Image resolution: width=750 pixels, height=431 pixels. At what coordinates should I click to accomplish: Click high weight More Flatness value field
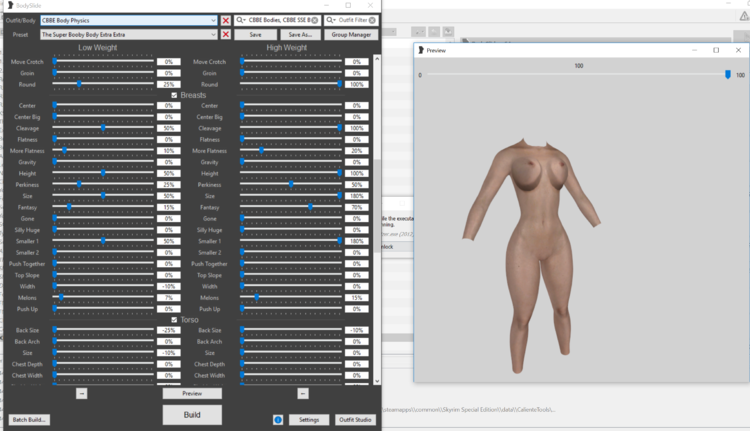(357, 151)
